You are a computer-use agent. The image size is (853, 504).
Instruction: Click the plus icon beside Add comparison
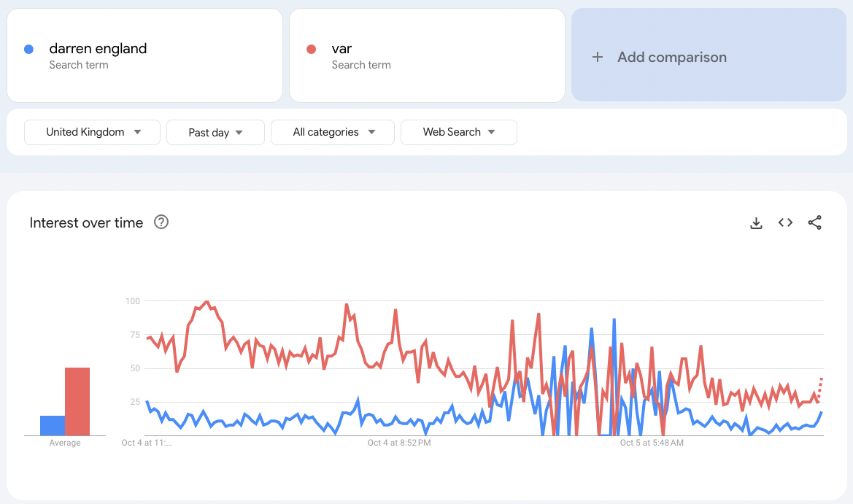[x=598, y=57]
